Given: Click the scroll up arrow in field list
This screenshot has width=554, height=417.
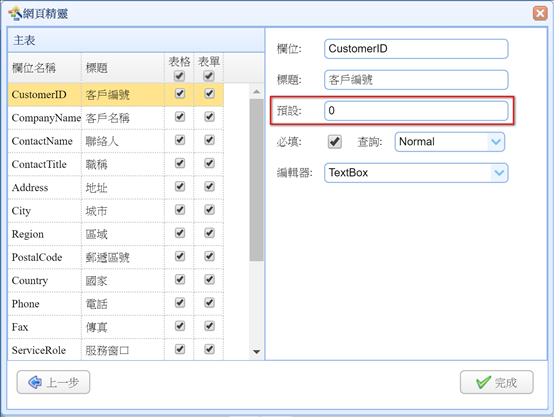Looking at the screenshot, I should (x=257, y=92).
